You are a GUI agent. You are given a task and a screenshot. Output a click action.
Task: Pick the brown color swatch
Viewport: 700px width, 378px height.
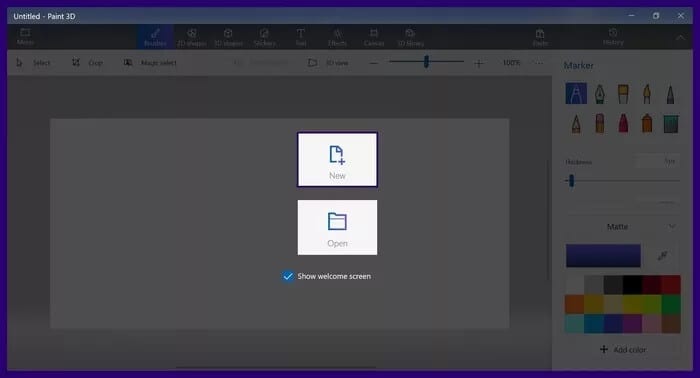click(x=671, y=324)
